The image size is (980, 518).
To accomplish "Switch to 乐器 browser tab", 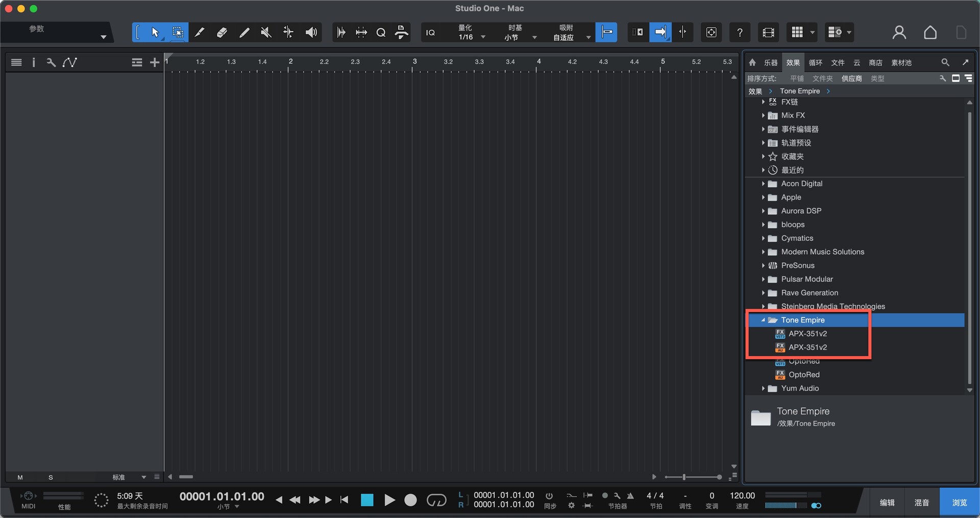I will [771, 63].
